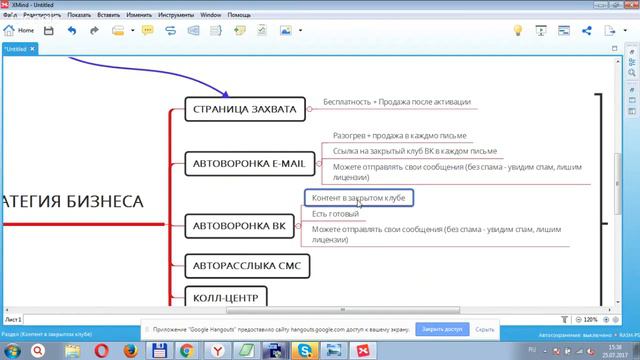Open Skype from the taskbar
This screenshot has height=360, width=640.
tap(305, 351)
